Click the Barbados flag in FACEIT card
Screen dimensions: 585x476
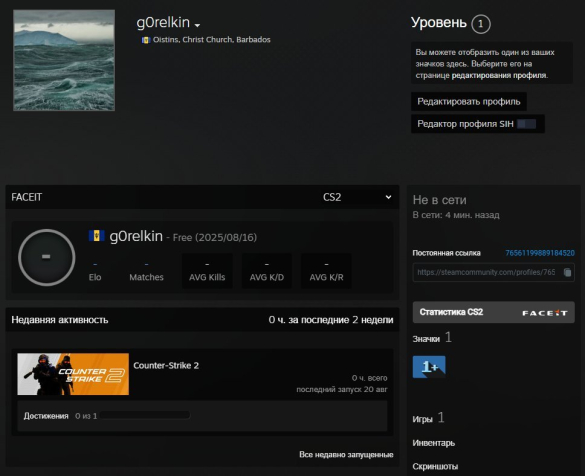click(97, 236)
